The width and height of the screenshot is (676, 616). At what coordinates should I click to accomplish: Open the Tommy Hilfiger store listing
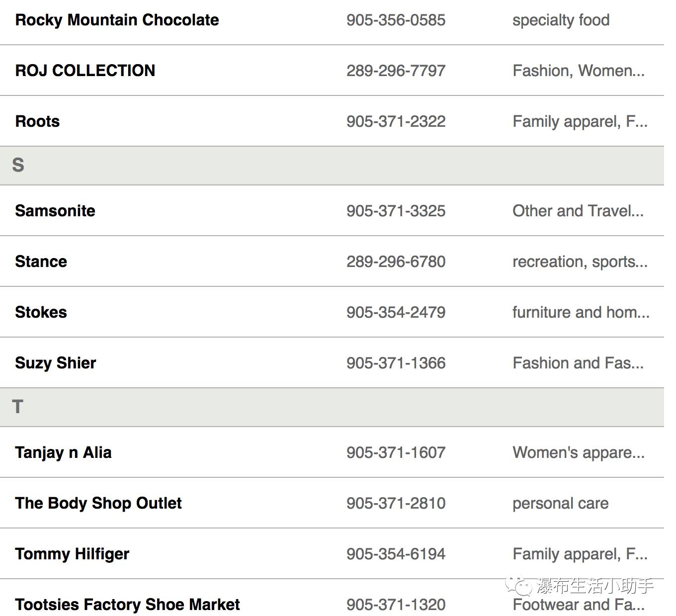[72, 554]
